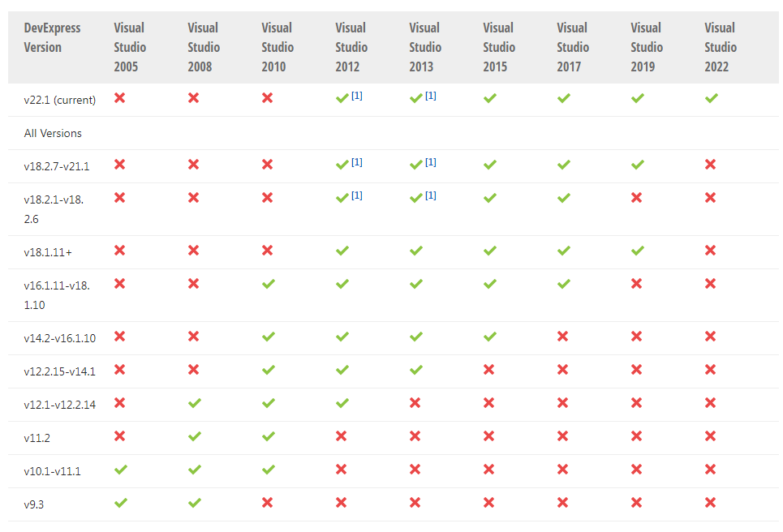Image resolution: width=783 pixels, height=532 pixels.
Task: Click the red X for v18.2.7-v21.1 under Visual Studio 2022
Action: [711, 165]
